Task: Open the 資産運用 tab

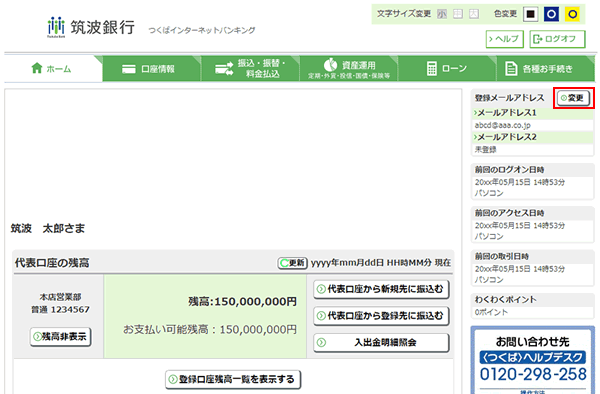Action: (349, 68)
